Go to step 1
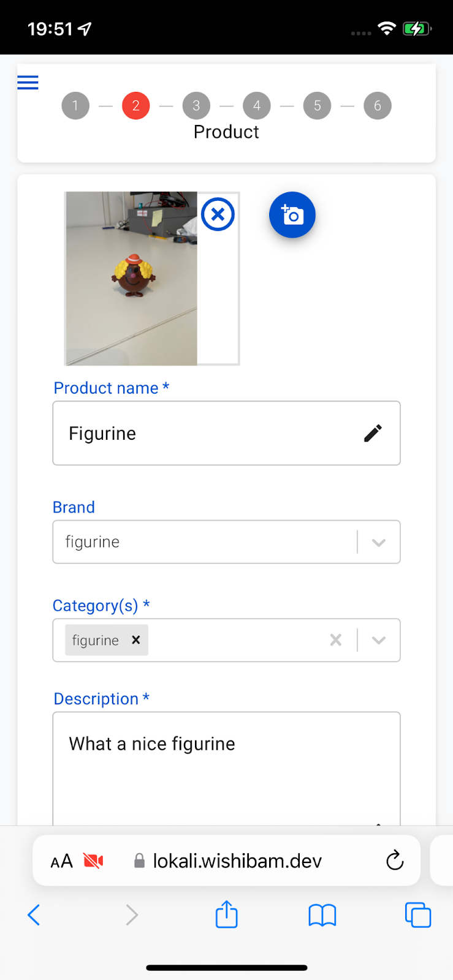Viewport: 453px width, 980px height. click(75, 105)
